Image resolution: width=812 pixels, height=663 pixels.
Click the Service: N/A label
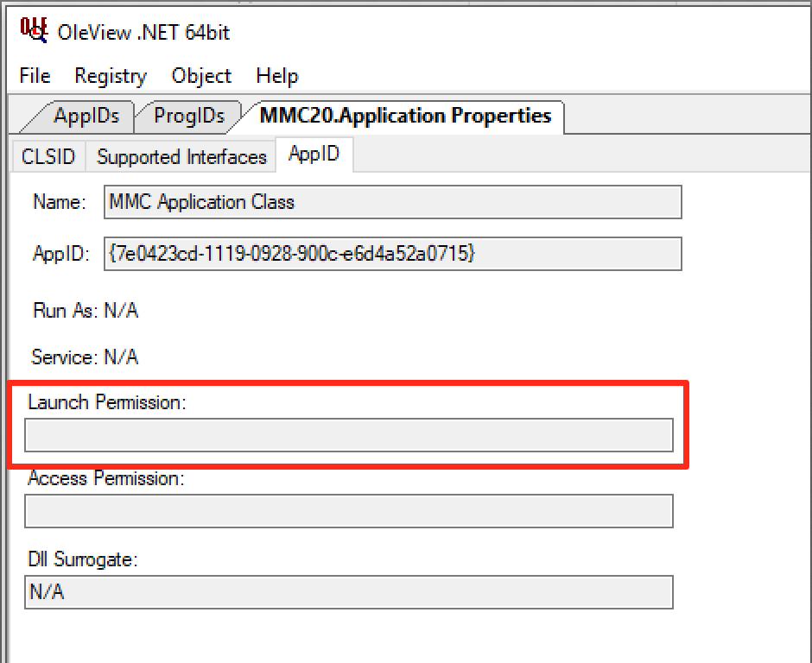pyautogui.click(x=85, y=357)
